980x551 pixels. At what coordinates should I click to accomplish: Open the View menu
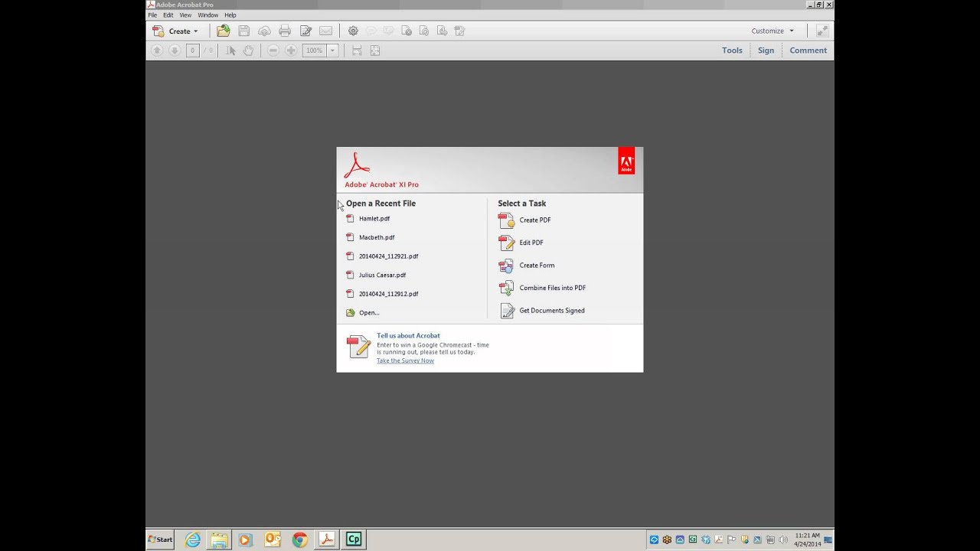click(x=185, y=15)
